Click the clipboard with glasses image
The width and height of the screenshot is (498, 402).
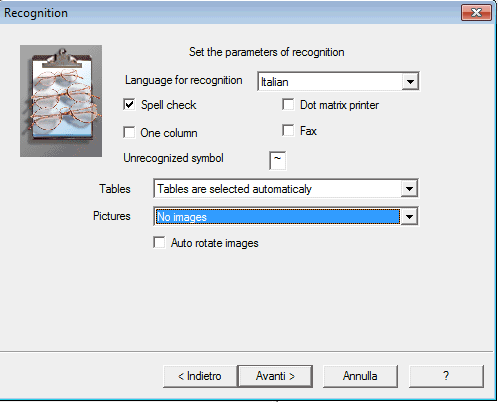coord(61,101)
